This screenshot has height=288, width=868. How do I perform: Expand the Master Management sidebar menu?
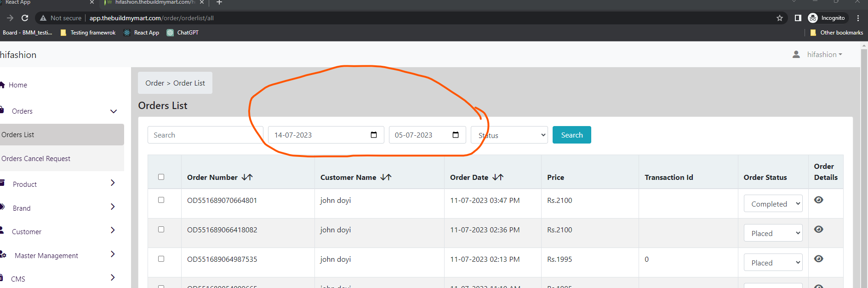pos(113,254)
